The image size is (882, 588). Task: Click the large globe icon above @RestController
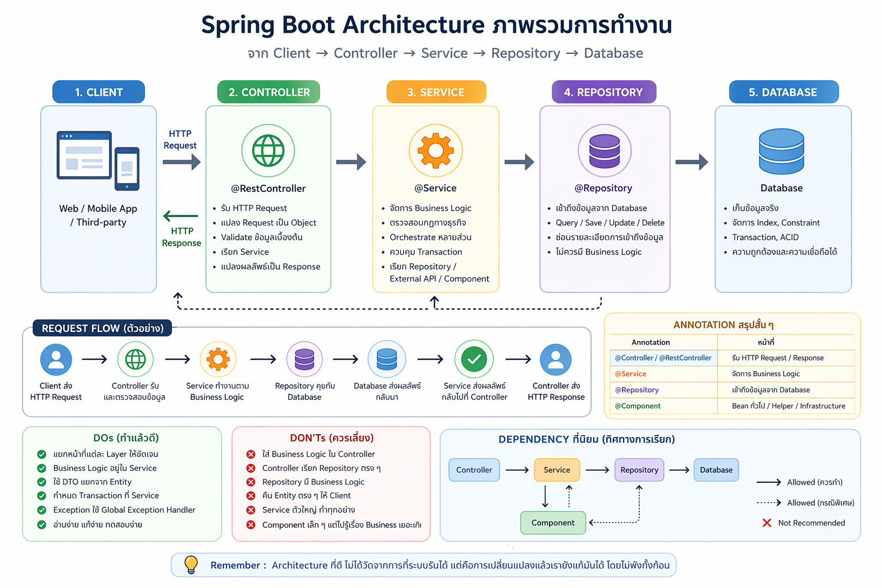268,150
